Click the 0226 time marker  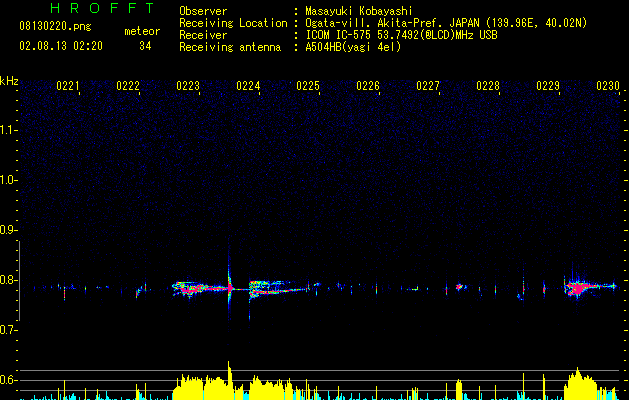click(x=368, y=86)
